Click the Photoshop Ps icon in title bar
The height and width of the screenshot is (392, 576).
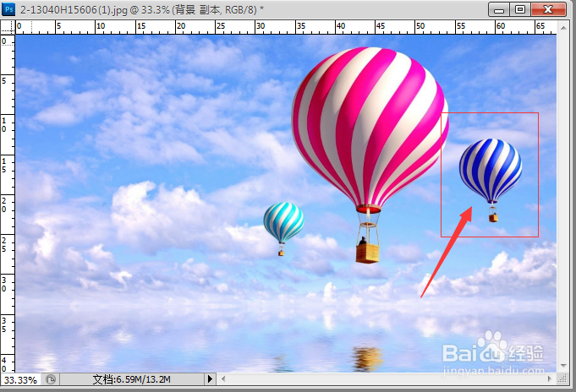8,8
